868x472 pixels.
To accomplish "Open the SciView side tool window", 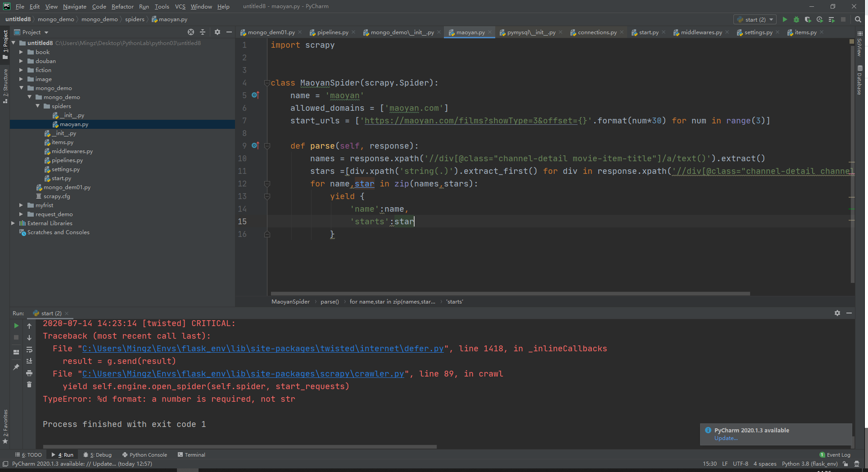I will point(859,44).
